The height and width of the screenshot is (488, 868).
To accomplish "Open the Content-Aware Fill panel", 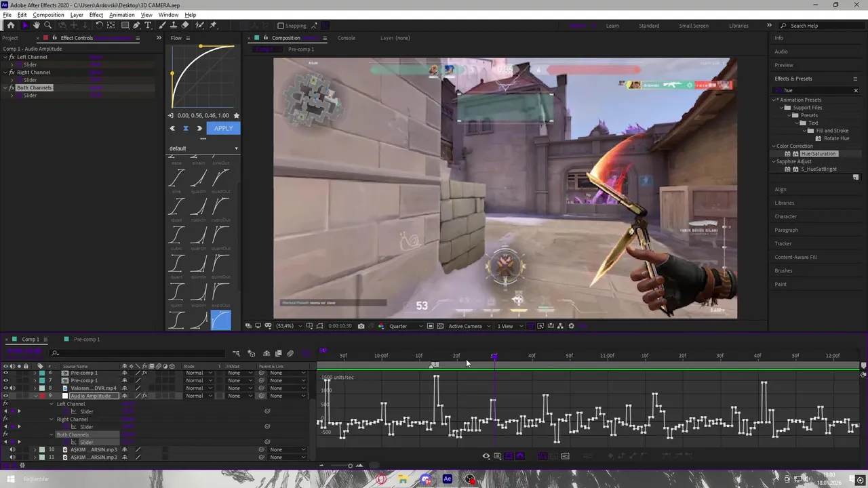I will tap(795, 257).
